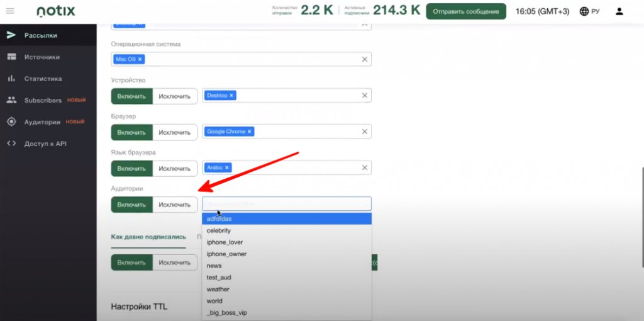Click the globe language icon

(x=584, y=11)
